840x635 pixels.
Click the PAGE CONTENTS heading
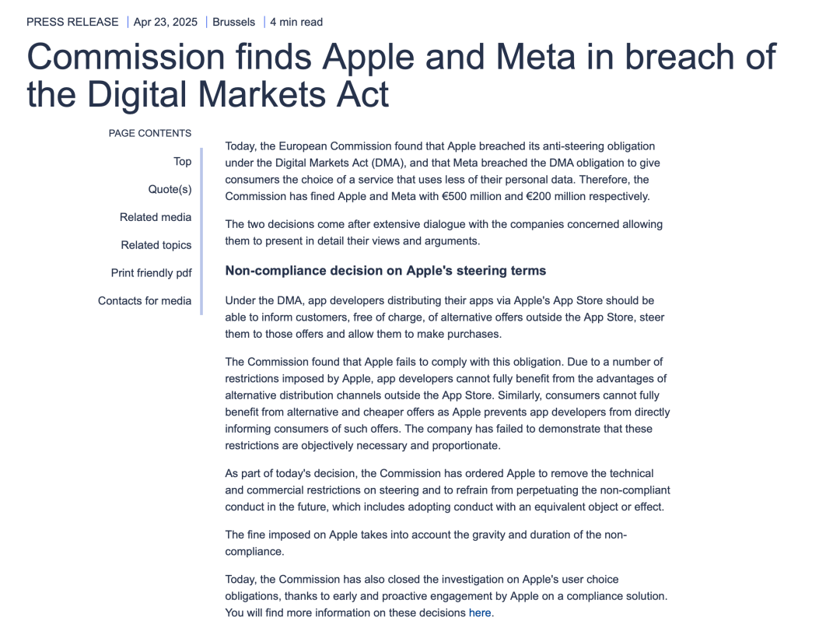[x=150, y=133]
